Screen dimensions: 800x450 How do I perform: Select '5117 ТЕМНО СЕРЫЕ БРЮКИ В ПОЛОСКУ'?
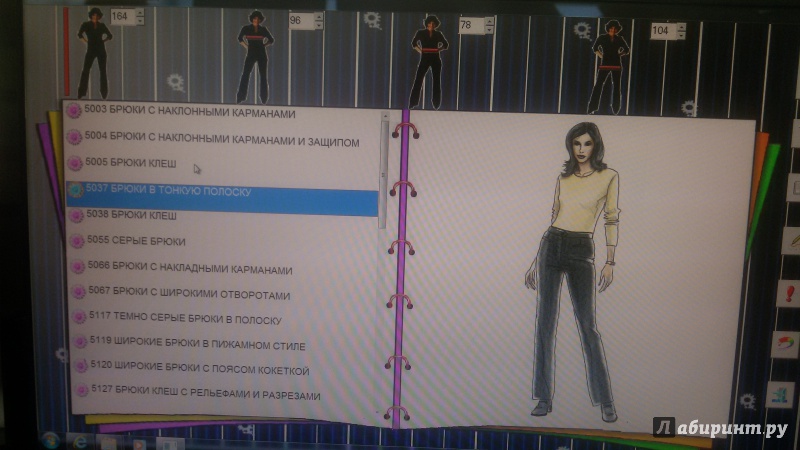click(x=185, y=318)
